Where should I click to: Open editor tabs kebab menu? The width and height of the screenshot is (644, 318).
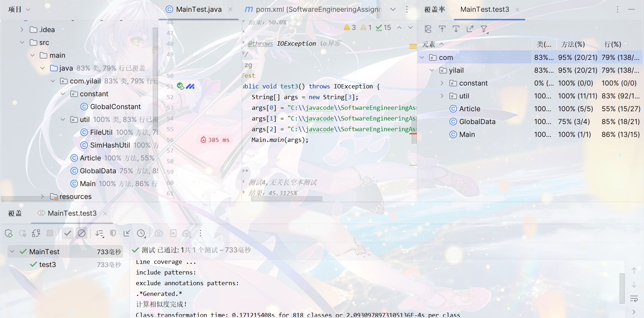point(407,9)
